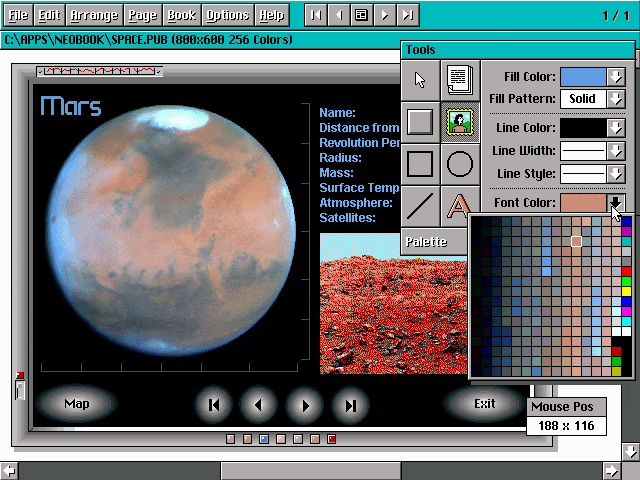Go to first page in top toolbar
640x480 pixels.
coord(315,15)
